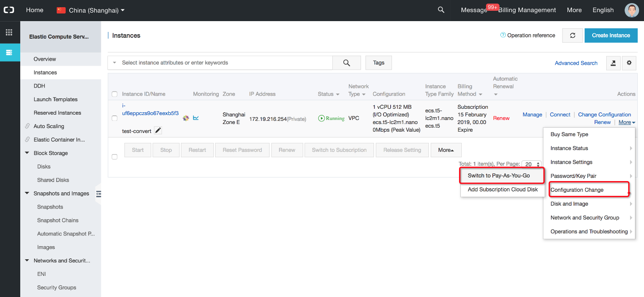Collapse the Networks and Security section

[27, 261]
